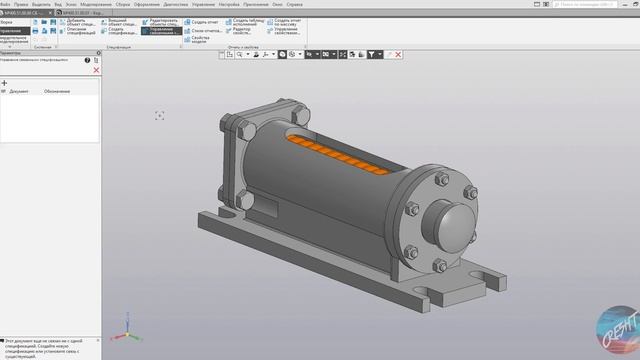Open the Диагностика menu
640x360 pixels.
[x=176, y=4]
